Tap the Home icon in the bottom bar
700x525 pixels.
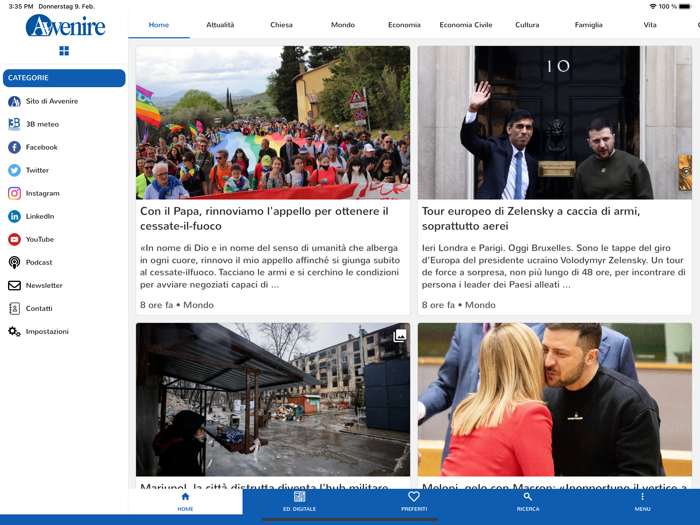[x=185, y=496]
